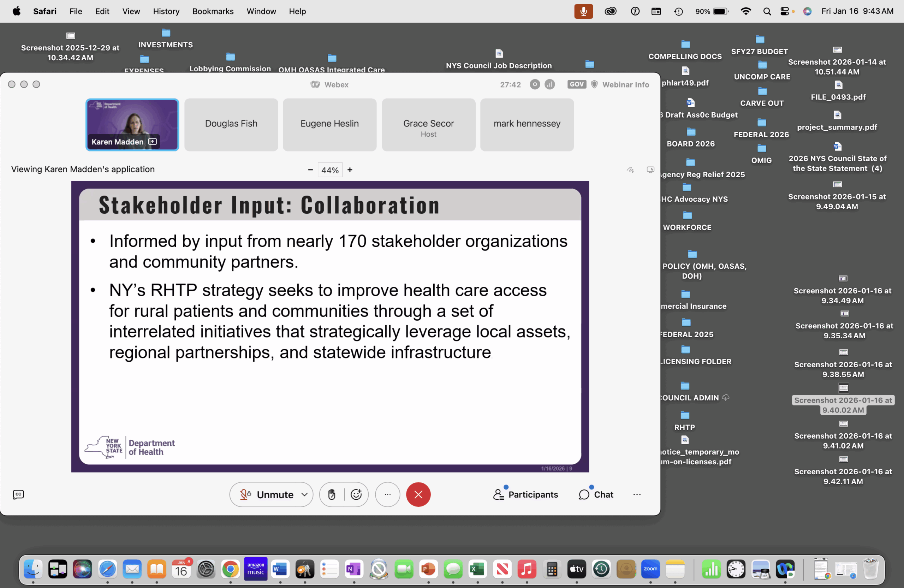This screenshot has height=588, width=904.
Task: Open the Chat panel
Action: [x=596, y=494]
